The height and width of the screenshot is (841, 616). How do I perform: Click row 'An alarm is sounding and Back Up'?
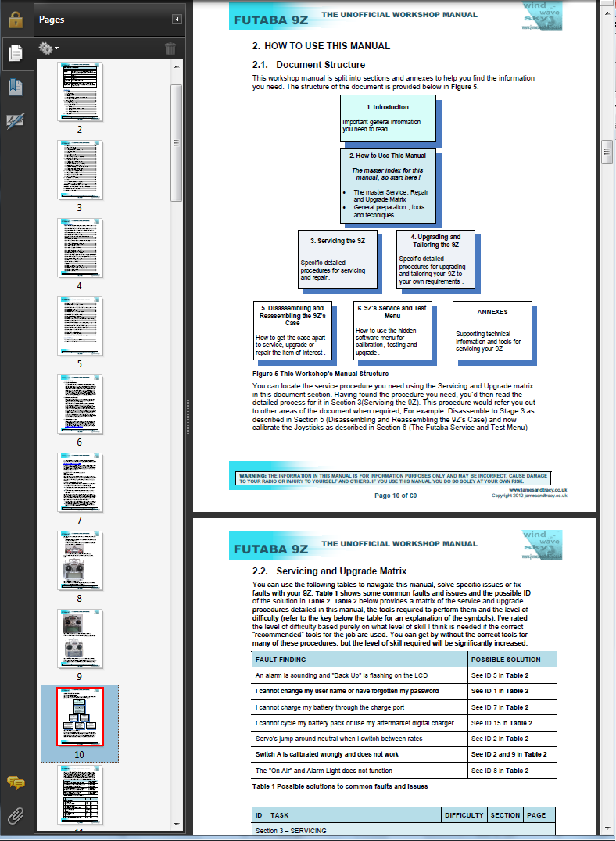click(x=360, y=675)
